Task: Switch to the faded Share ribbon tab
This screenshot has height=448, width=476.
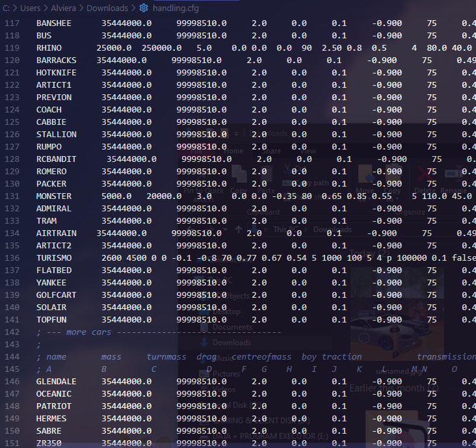Action: pos(271,151)
